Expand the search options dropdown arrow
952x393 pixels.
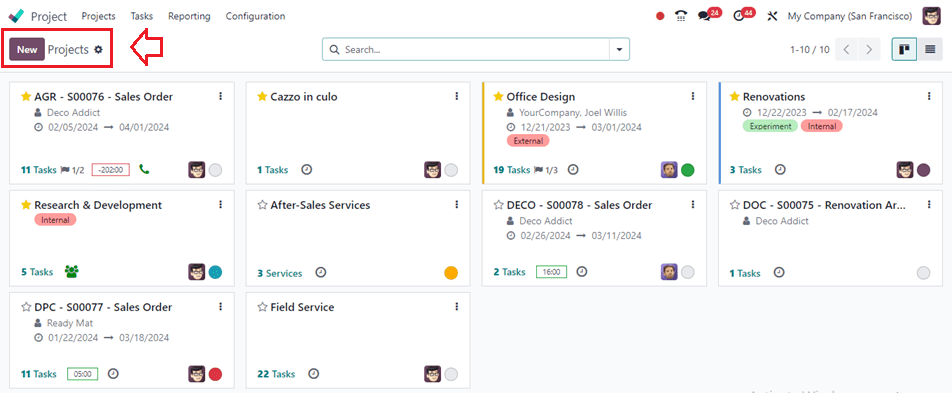(619, 50)
